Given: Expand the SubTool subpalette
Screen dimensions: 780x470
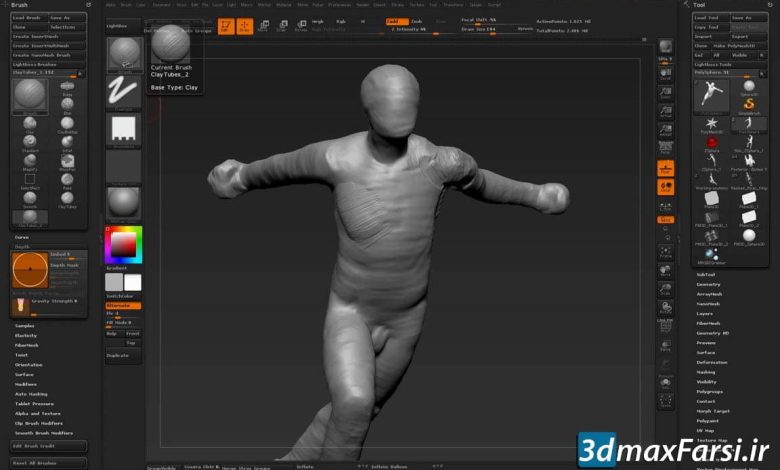Looking at the screenshot, I should click(705, 275).
